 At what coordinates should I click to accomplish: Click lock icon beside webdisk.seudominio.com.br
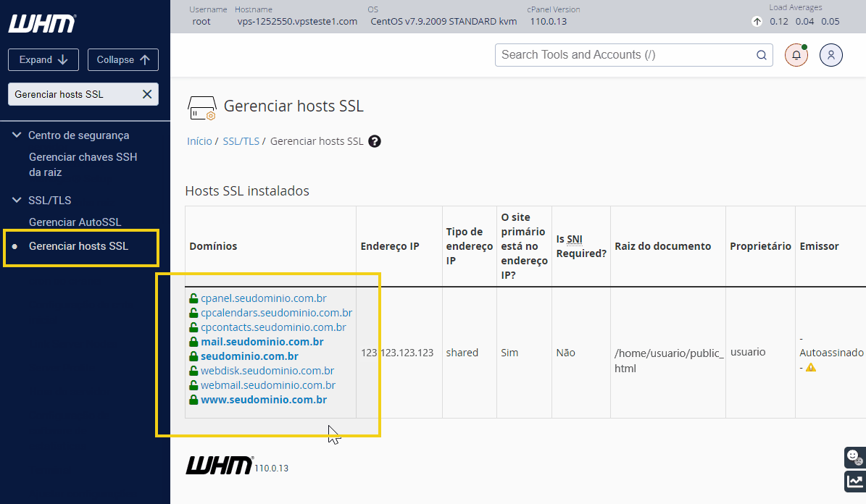click(x=193, y=371)
